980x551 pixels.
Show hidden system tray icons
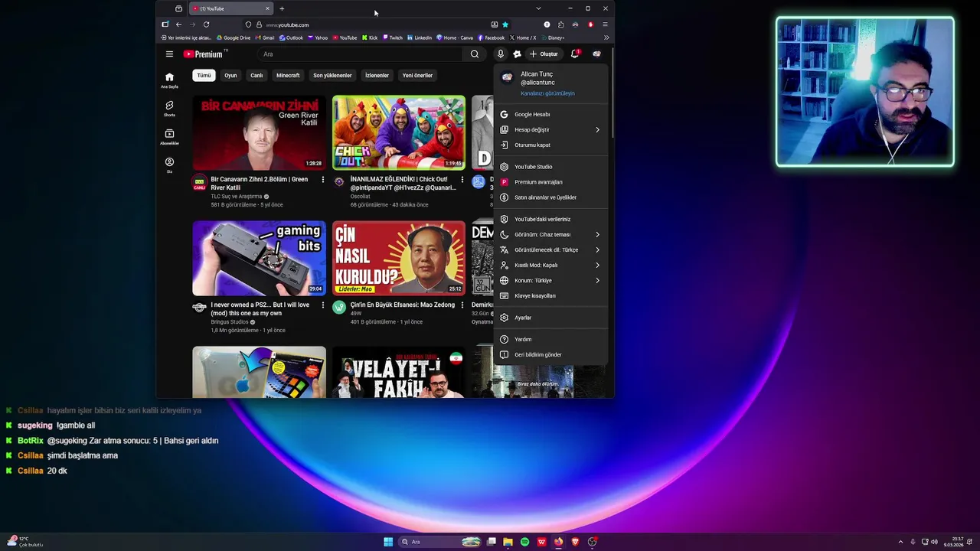900,542
